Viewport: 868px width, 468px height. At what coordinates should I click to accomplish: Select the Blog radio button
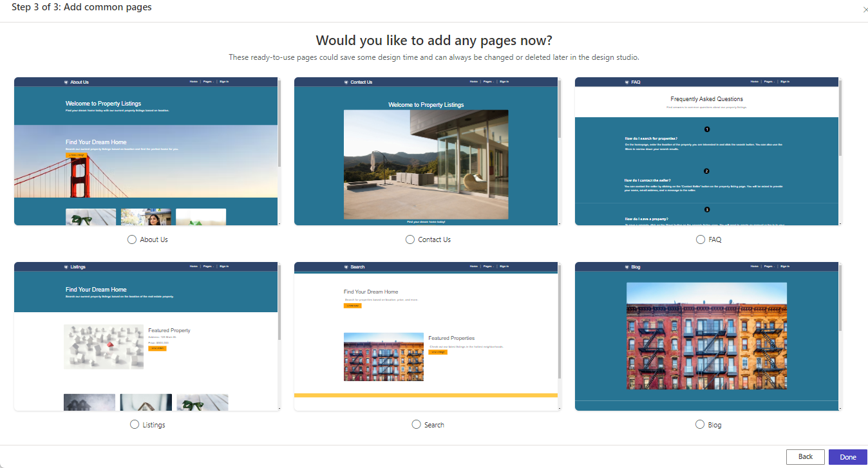[700, 425]
